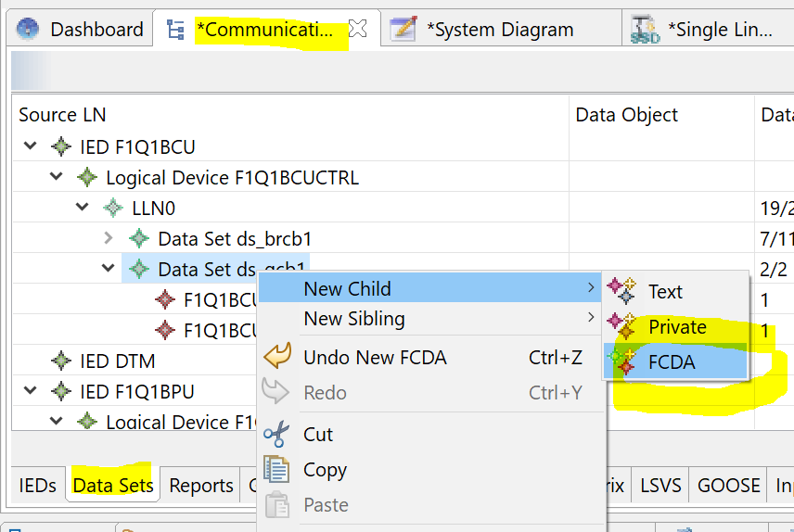The height and width of the screenshot is (532, 794).
Task: Click the Single Line diagram tab icon
Action: [x=645, y=30]
